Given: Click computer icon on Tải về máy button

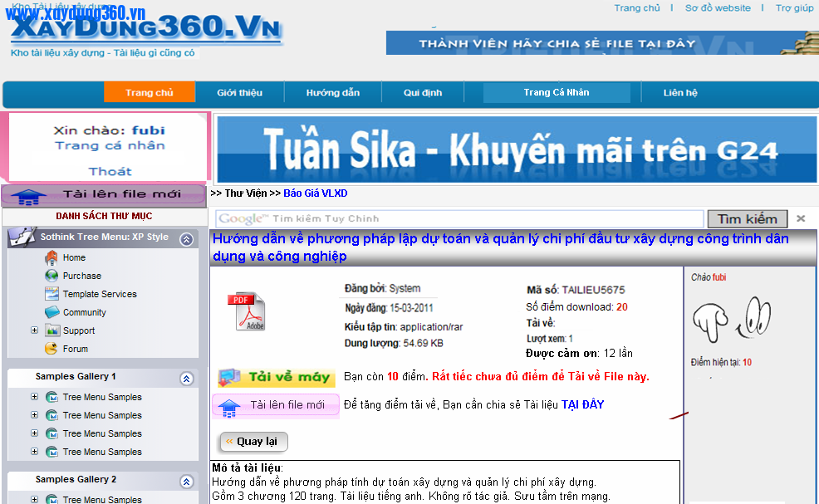Looking at the screenshot, I should tap(229, 377).
